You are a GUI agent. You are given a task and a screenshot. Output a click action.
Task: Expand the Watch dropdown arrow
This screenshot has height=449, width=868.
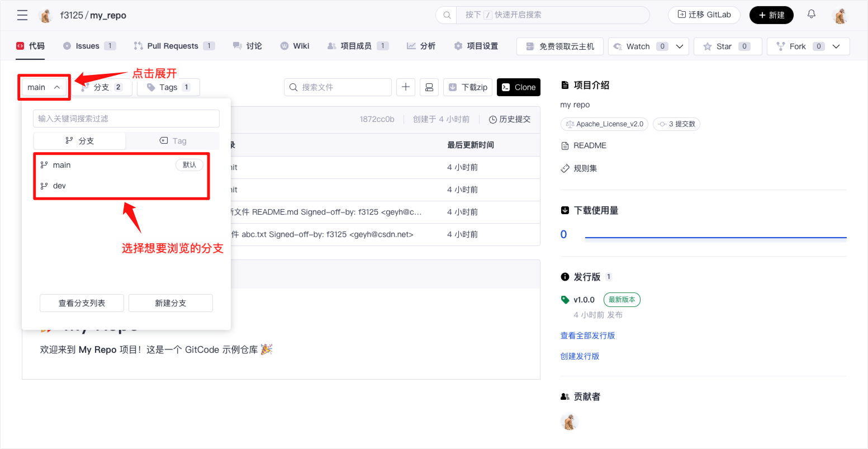[679, 46]
